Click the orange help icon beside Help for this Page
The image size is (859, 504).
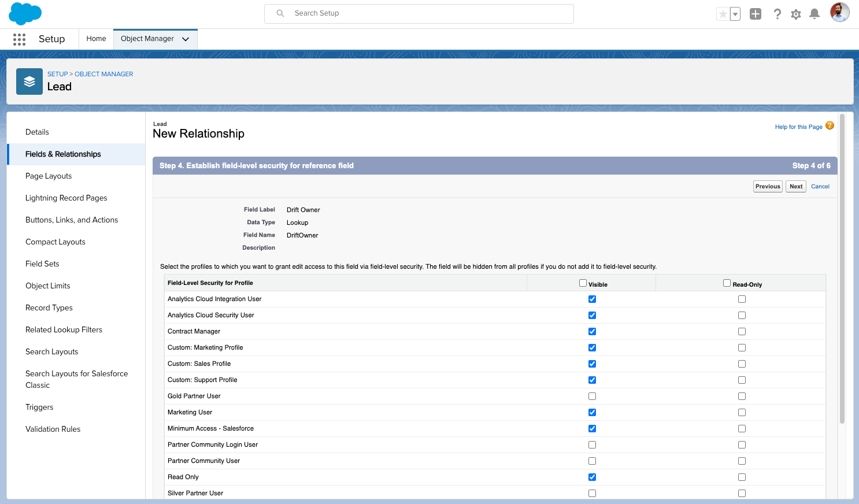[830, 125]
